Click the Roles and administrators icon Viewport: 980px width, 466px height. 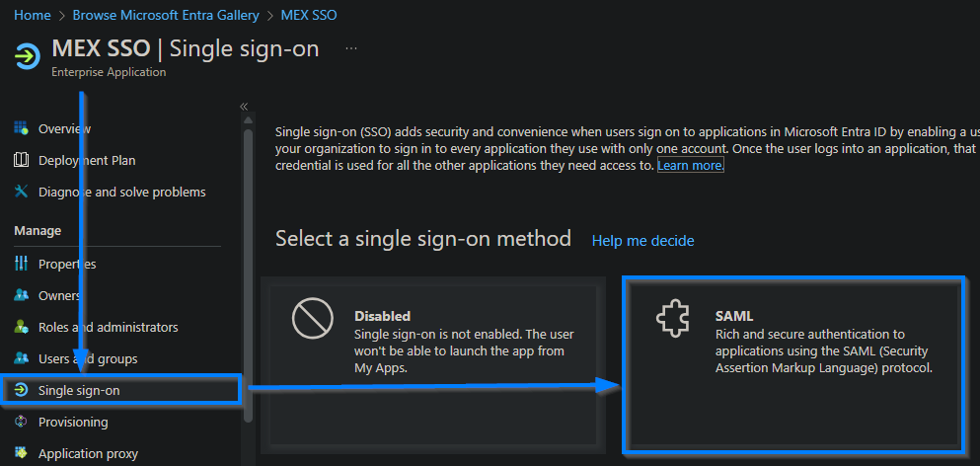tap(21, 327)
